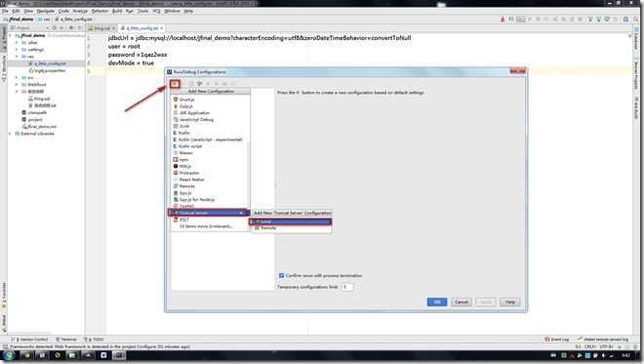Expand External Libraries node
The image size is (644, 364).
11,134
